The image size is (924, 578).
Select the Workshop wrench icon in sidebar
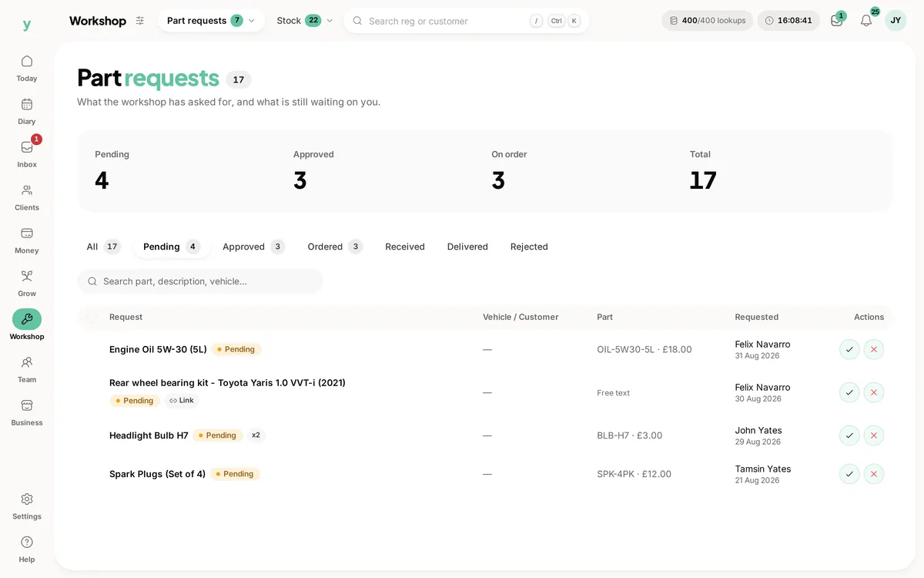pyautogui.click(x=27, y=319)
